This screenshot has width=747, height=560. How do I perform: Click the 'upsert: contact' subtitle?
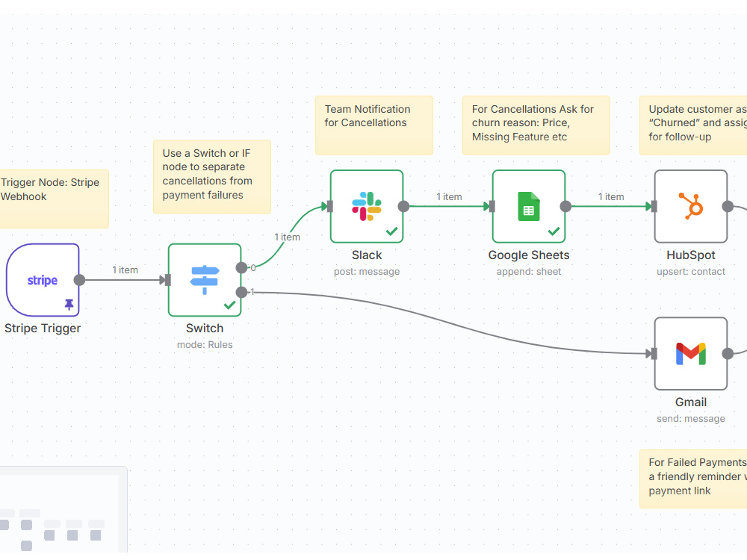[691, 272]
